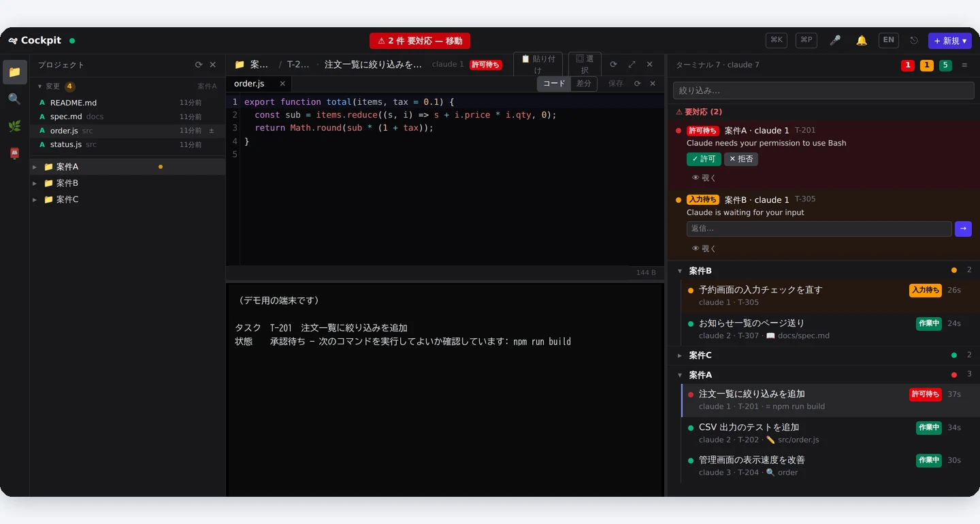
Task: Open README.md in changes list
Action: (x=127, y=103)
